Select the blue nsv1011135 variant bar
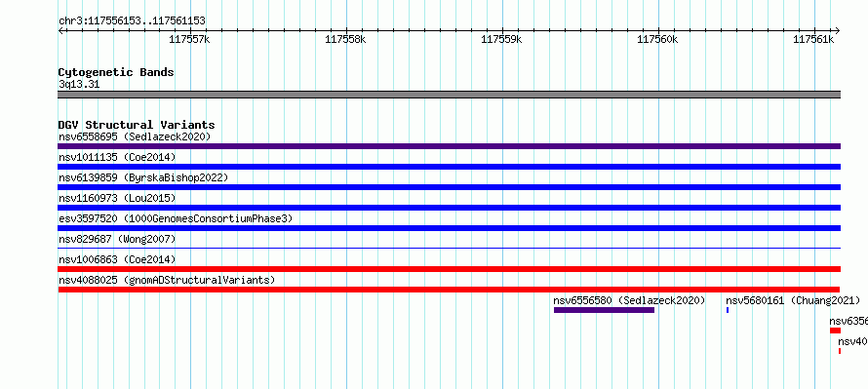Viewport: 868px width, 389px height. (449, 167)
